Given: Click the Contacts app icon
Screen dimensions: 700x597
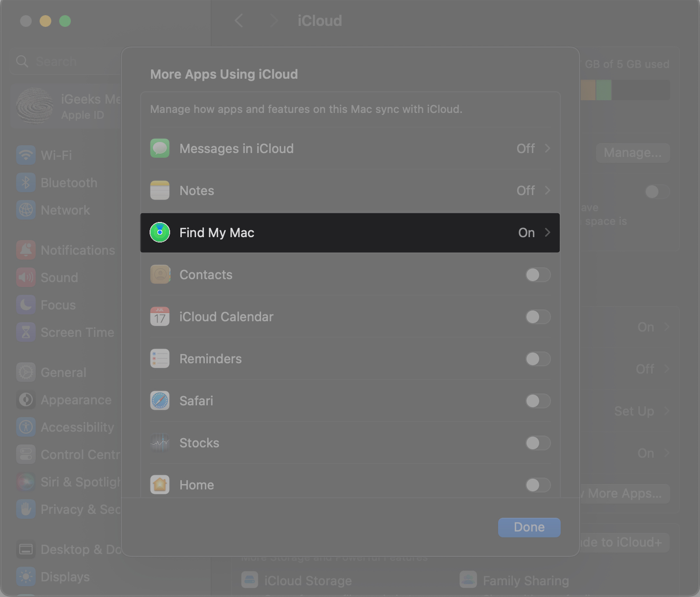Looking at the screenshot, I should pyautogui.click(x=160, y=275).
